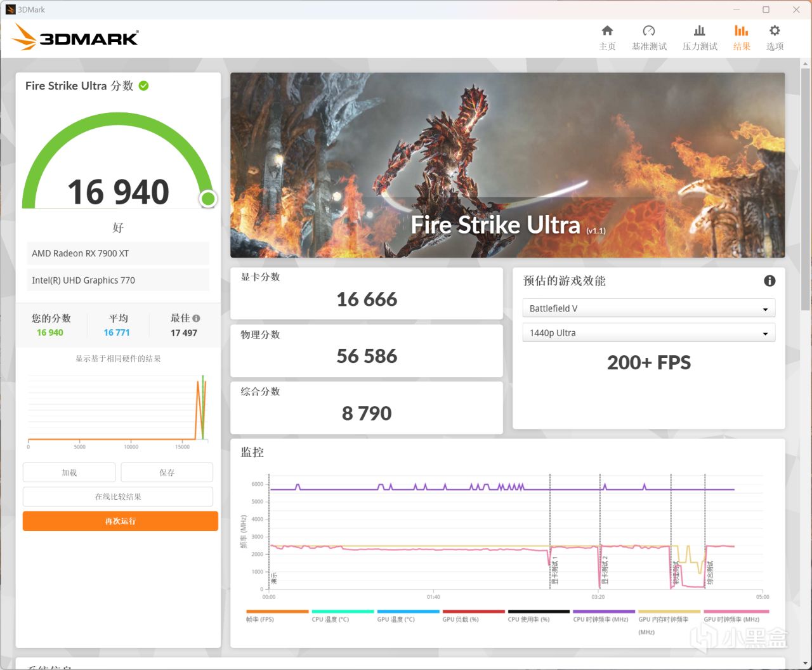This screenshot has height=670, width=812.
Task: Toggle the GPU 时钟频率 (MHz) legend entry
Action: point(736,616)
